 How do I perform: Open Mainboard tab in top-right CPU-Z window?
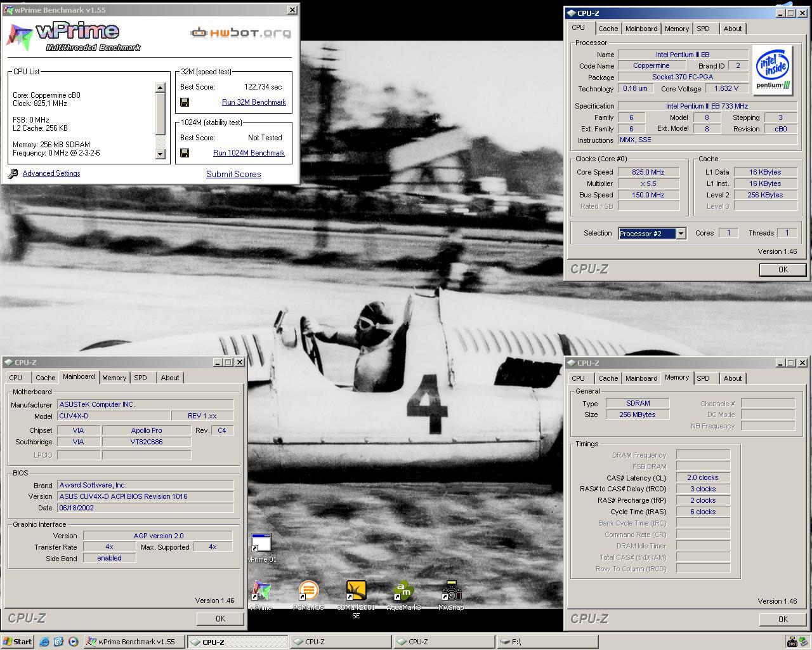pos(641,29)
